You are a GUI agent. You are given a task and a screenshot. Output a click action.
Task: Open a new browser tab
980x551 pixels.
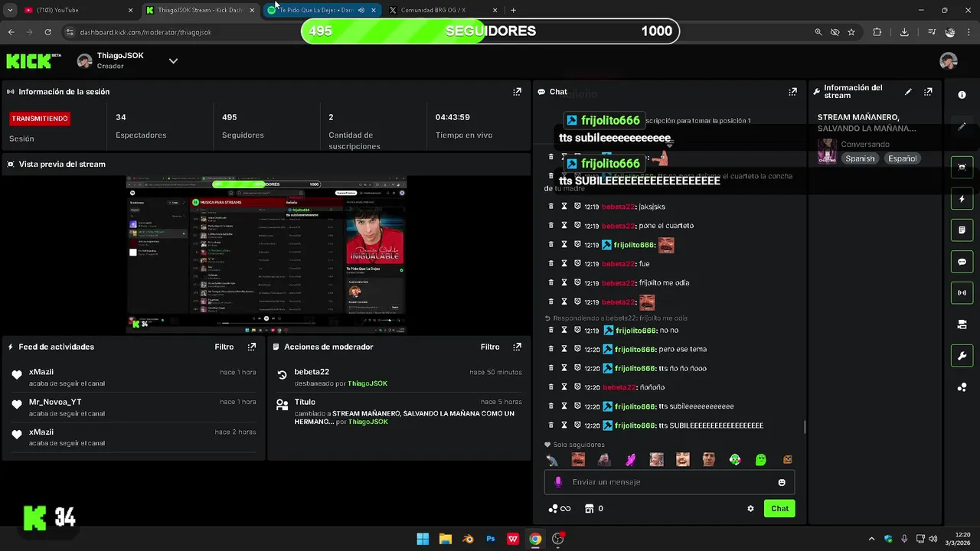point(513,11)
